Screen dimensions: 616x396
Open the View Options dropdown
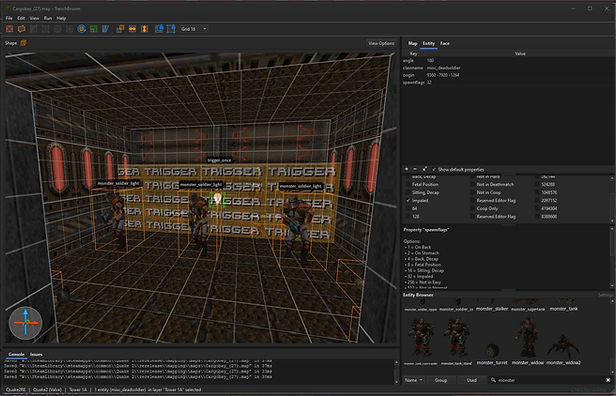(x=381, y=43)
